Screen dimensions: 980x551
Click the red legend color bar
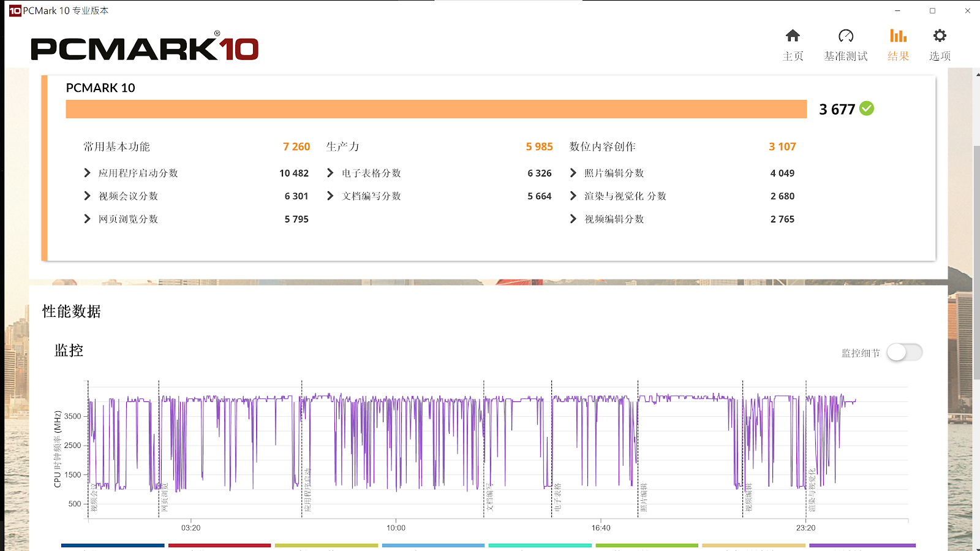[x=219, y=545]
